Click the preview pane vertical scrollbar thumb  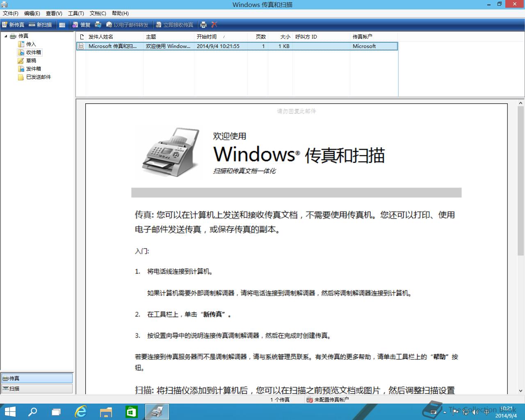[x=521, y=181]
